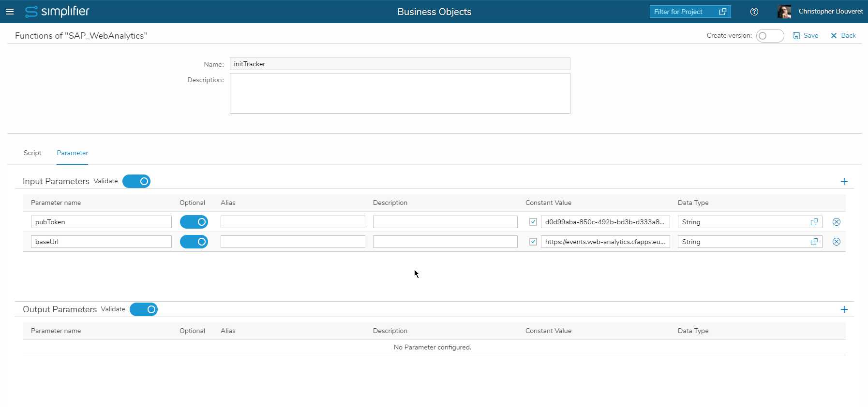The height and width of the screenshot is (407, 868).
Task: Edit the pubToken parameter name field
Action: coord(101,222)
